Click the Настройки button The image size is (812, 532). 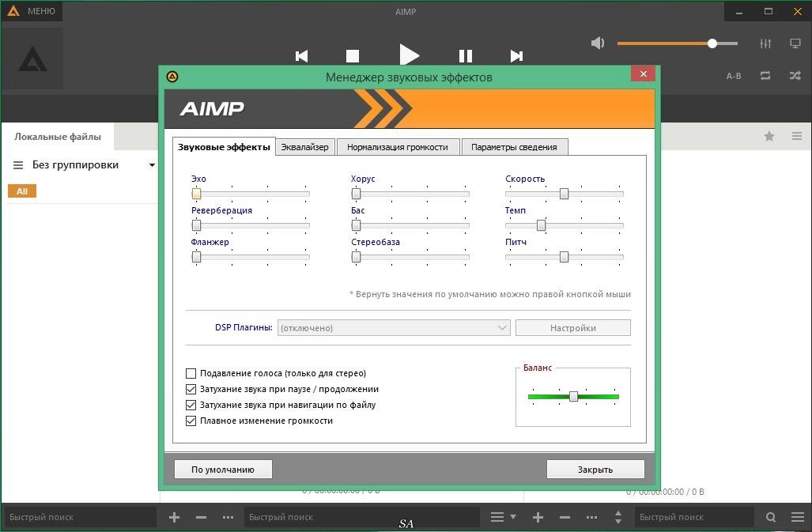(x=572, y=327)
